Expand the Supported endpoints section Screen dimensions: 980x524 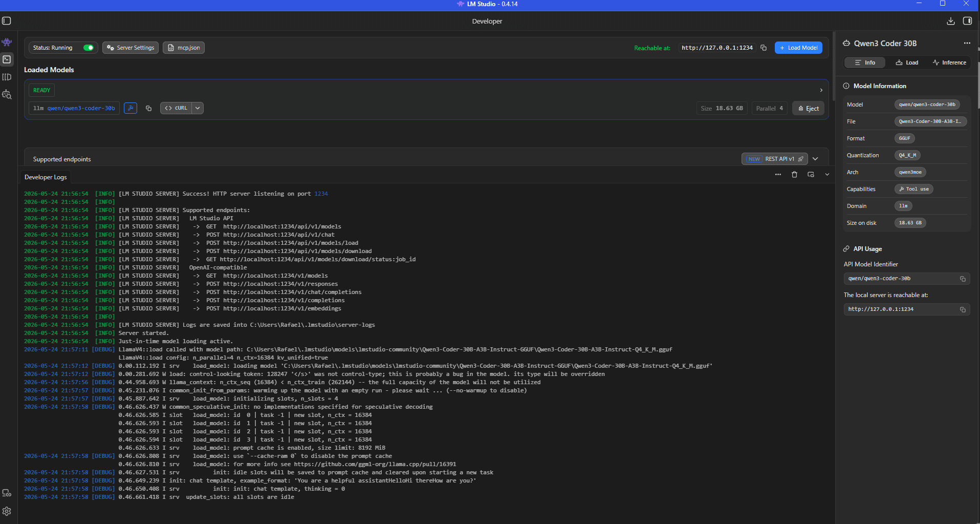click(x=815, y=159)
